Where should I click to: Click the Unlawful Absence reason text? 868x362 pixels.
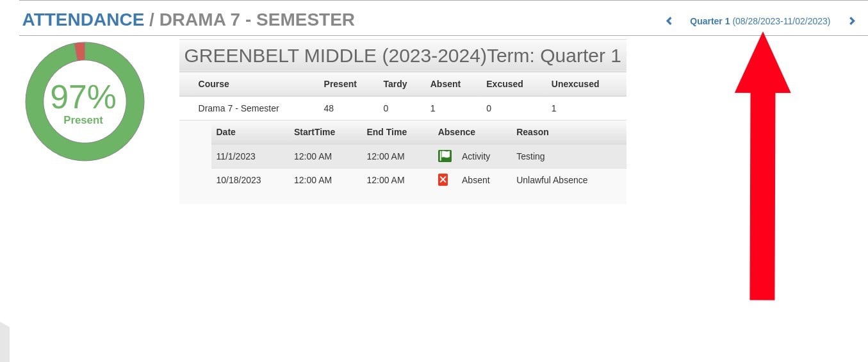[552, 180]
